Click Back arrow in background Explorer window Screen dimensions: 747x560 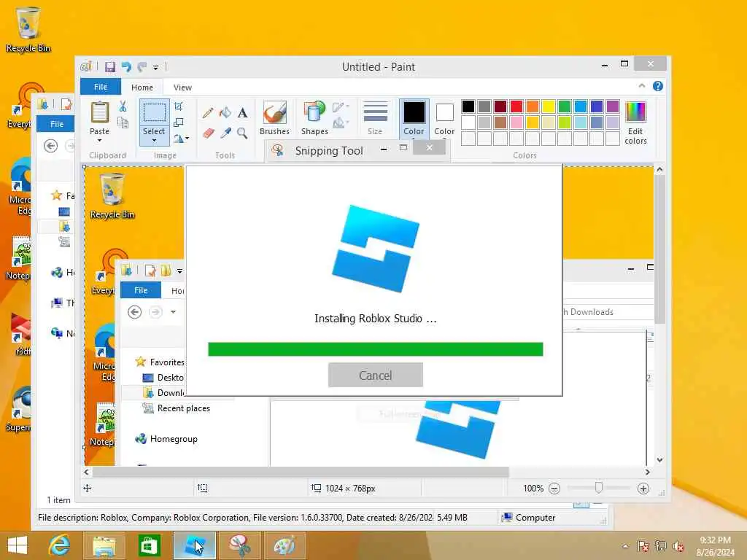tap(51, 146)
